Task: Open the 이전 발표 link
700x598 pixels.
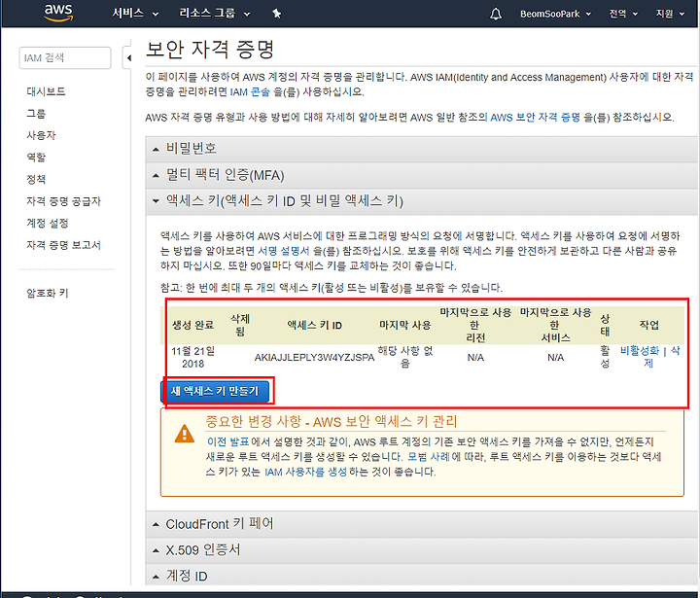Action: pos(228,441)
